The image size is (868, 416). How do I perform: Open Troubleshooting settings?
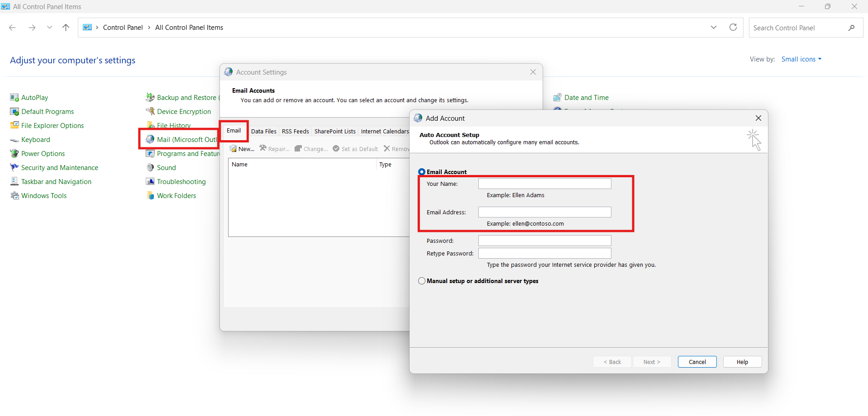(x=181, y=181)
